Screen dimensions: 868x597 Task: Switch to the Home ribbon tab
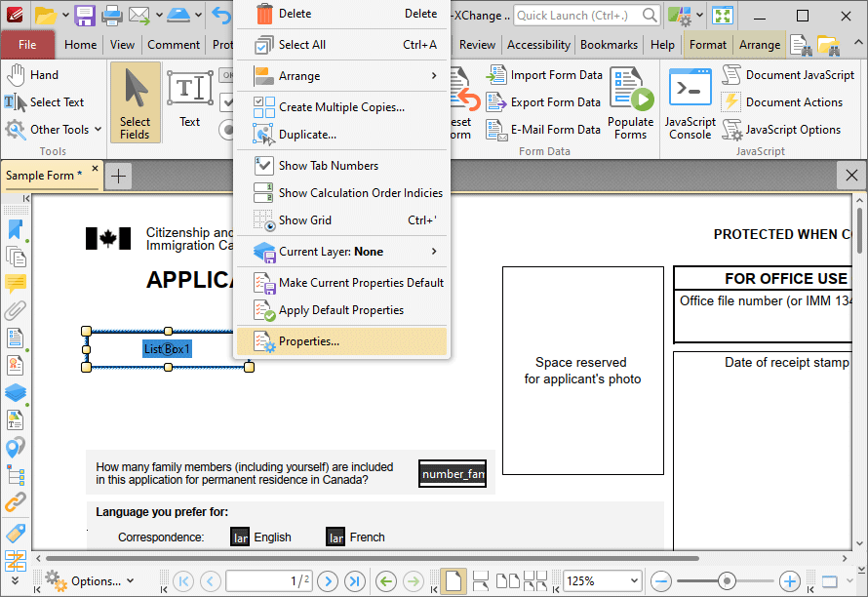(x=80, y=45)
